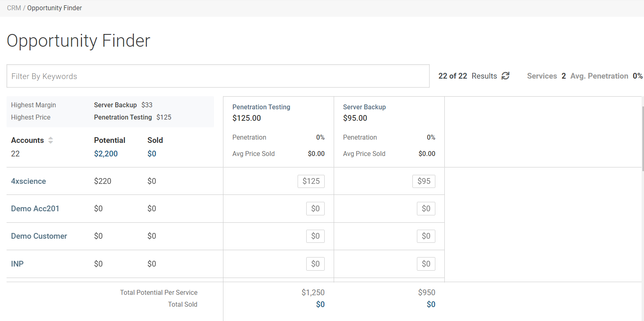This screenshot has height=321, width=644.
Task: Click the refresh results icon
Action: (x=505, y=76)
